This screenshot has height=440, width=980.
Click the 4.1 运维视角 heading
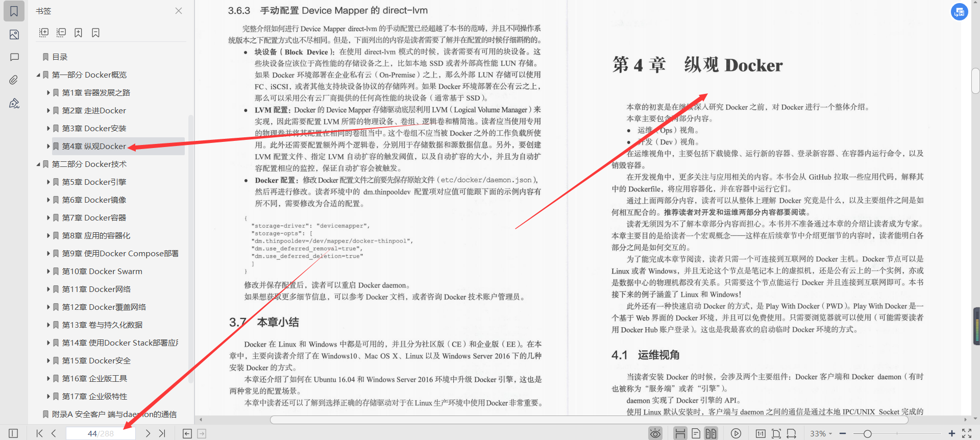click(646, 355)
